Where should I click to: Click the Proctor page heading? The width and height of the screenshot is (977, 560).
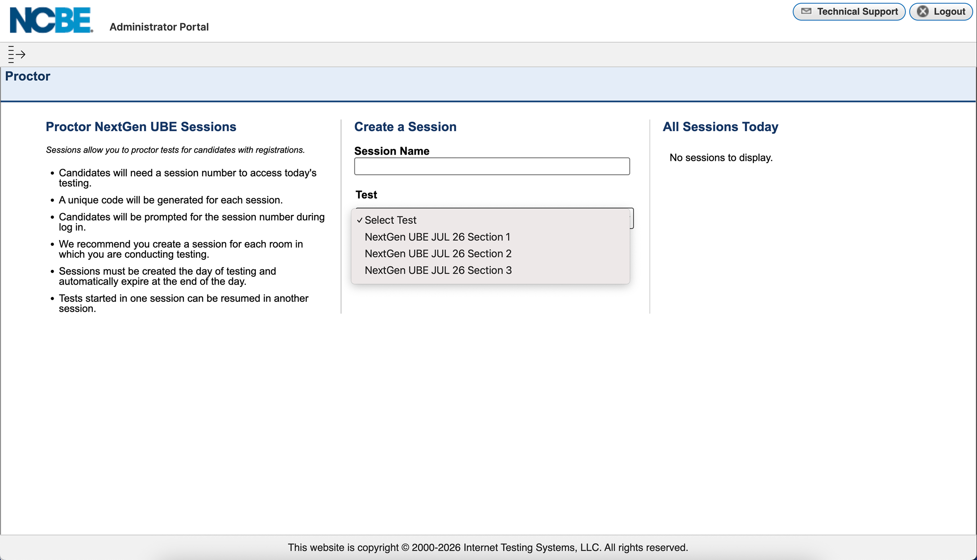pyautogui.click(x=28, y=76)
